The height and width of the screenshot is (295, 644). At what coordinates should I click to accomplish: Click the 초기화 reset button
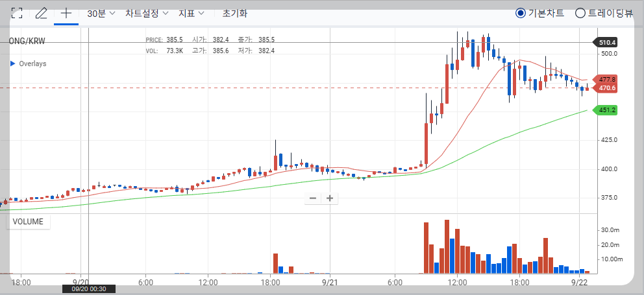234,13
